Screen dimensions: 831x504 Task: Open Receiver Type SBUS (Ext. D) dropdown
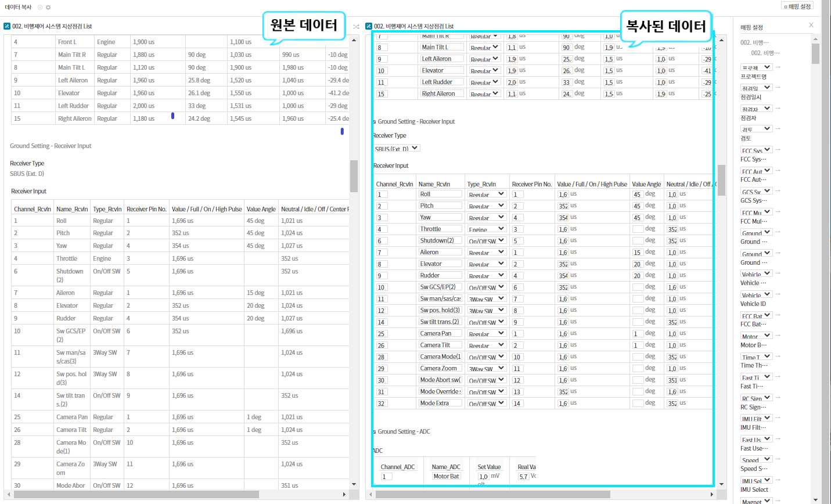point(397,149)
